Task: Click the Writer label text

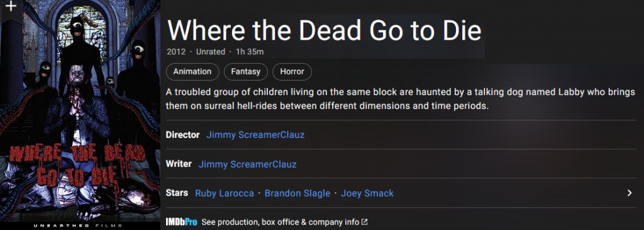Action: (179, 164)
